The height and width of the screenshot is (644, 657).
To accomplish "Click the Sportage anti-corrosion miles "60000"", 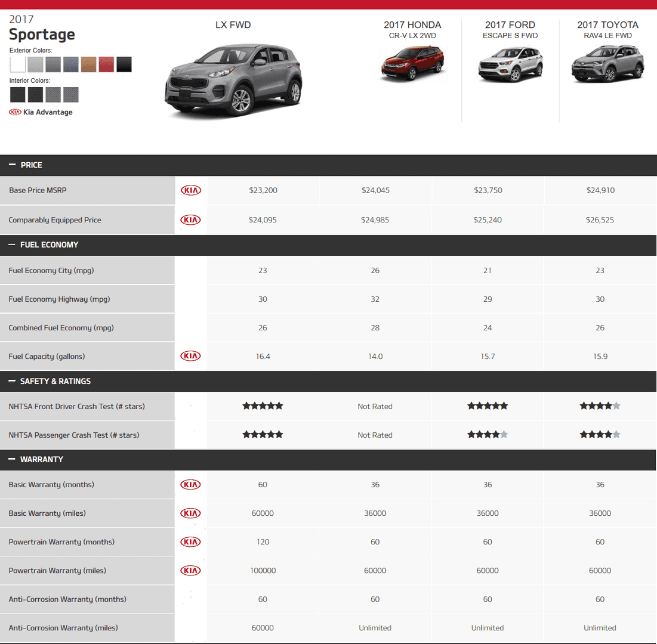I will [x=263, y=628].
